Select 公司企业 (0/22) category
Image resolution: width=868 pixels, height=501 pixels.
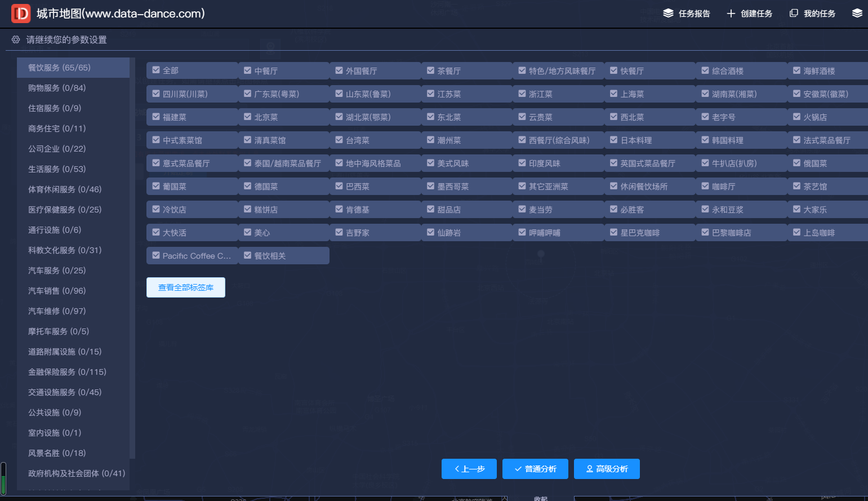coord(73,149)
